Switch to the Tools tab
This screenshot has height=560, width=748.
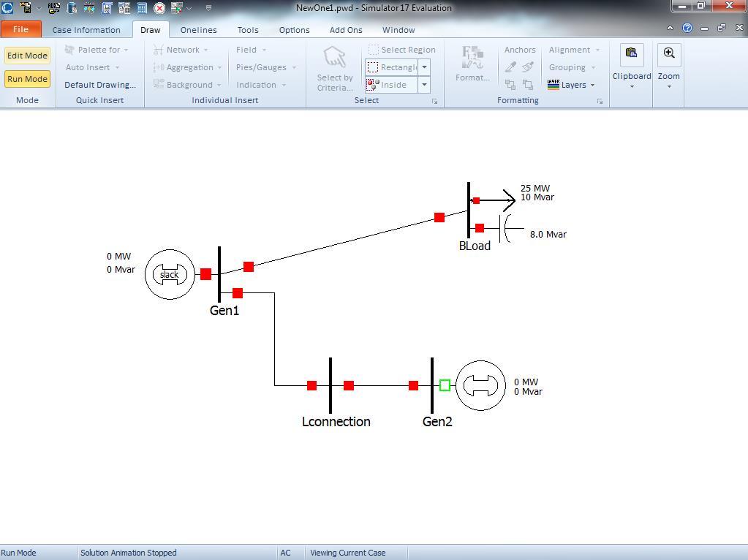tap(248, 29)
